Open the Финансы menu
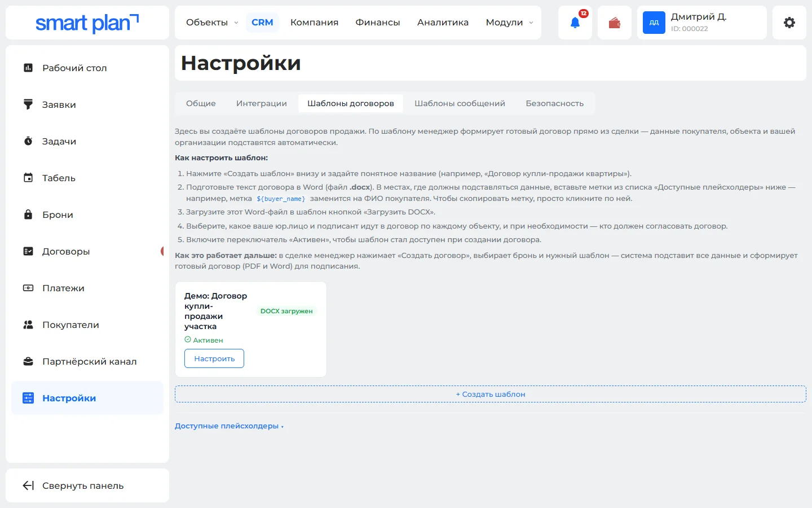The image size is (812, 508). point(378,23)
